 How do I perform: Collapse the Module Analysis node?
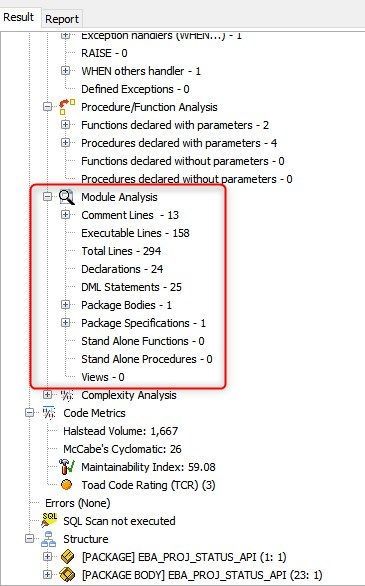(47, 197)
